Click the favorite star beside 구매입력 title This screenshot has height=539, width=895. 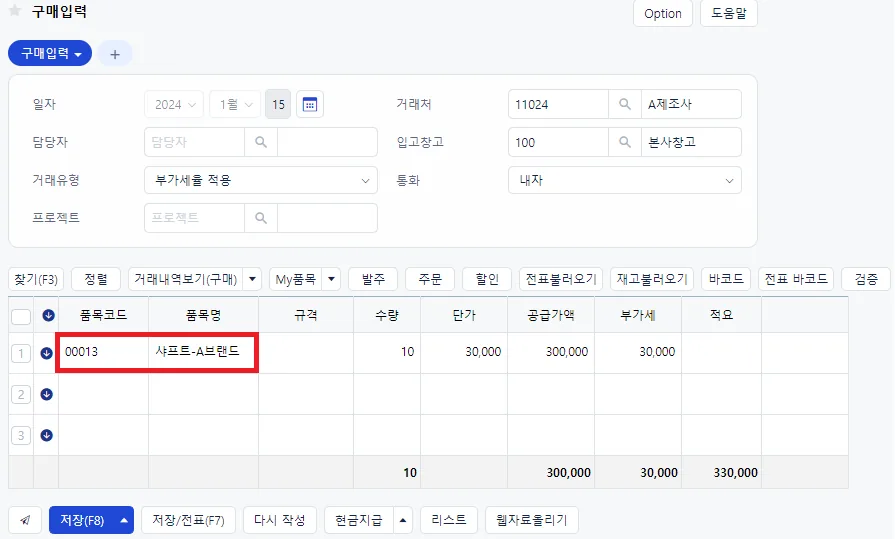point(15,11)
